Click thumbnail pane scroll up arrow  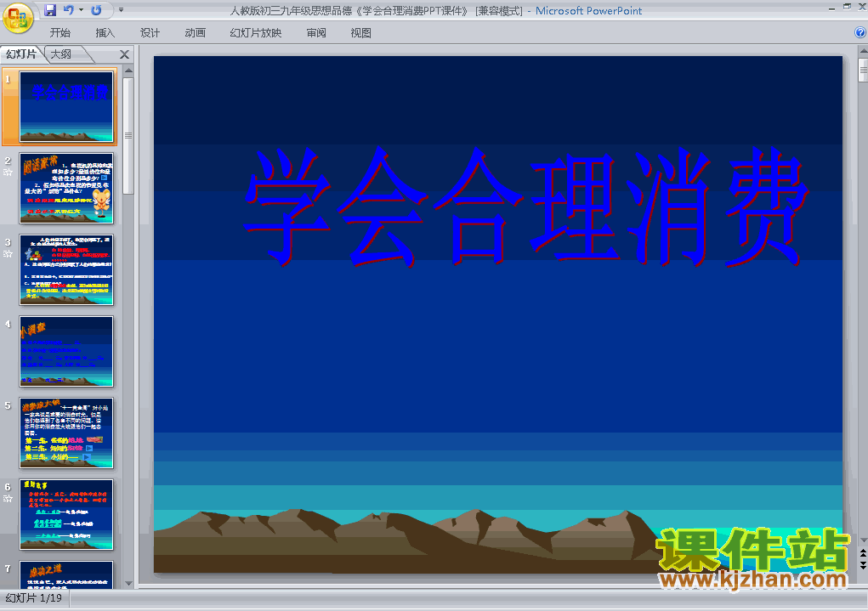pos(128,71)
